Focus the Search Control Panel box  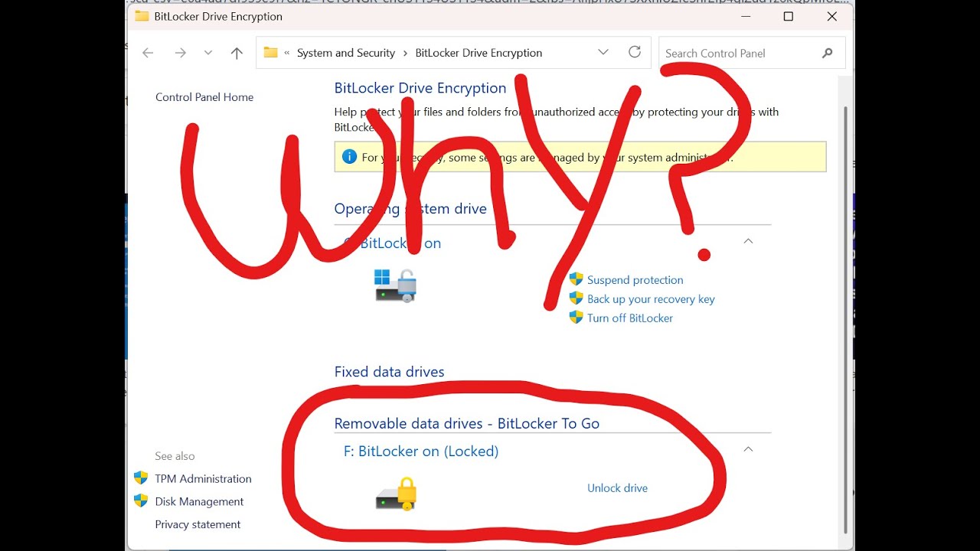(752, 53)
